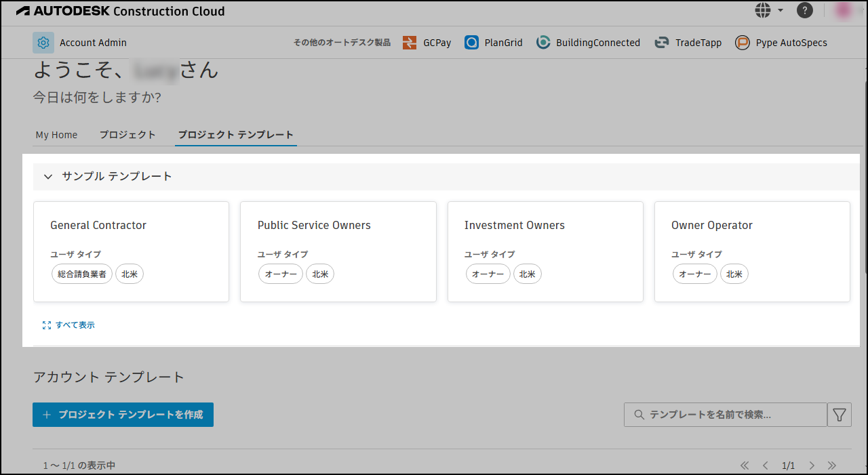Image resolution: width=868 pixels, height=475 pixels.
Task: Click 北米 tag on General Contractor card
Action: coord(130,274)
